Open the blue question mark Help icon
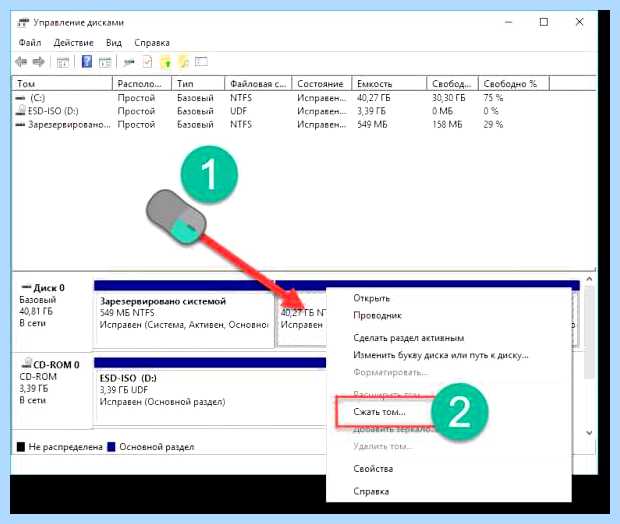The height and width of the screenshot is (524, 620). click(87, 62)
